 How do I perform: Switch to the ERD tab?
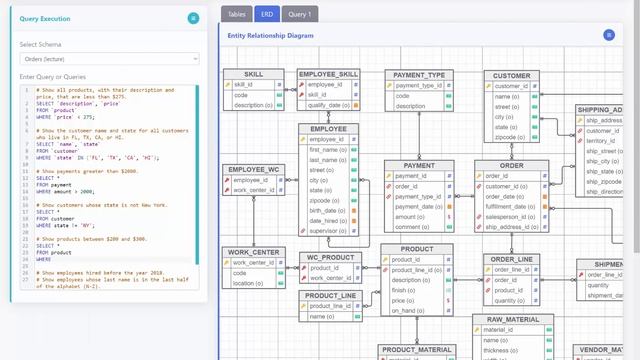pos(267,14)
